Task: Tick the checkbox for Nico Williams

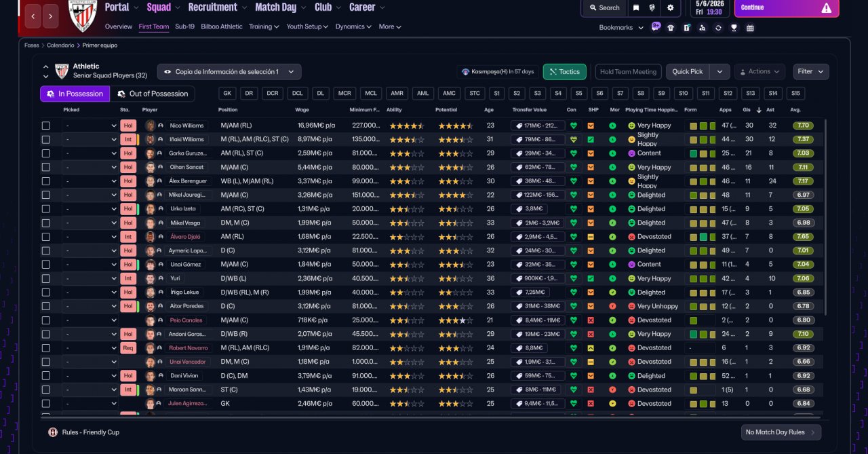Action: tap(46, 126)
